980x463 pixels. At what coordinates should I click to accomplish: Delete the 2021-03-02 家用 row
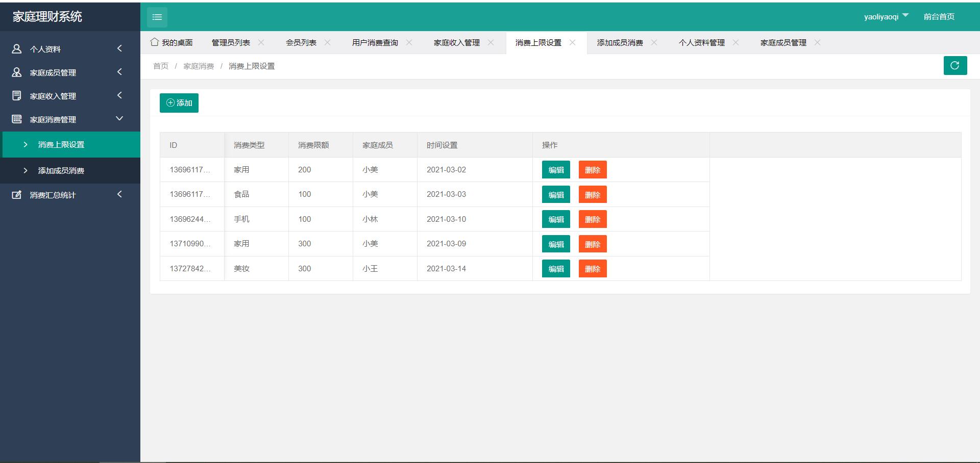coord(593,170)
